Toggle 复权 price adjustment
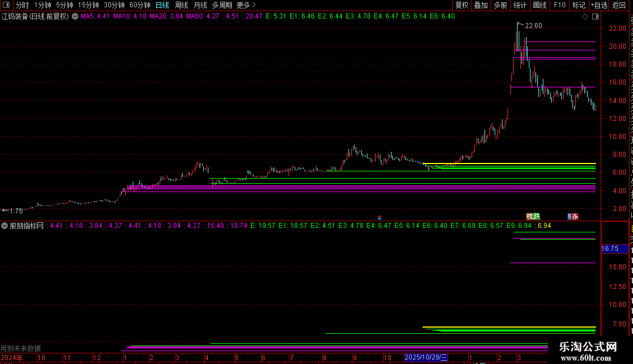Image resolution: width=633 pixels, height=364 pixels. [x=462, y=5]
